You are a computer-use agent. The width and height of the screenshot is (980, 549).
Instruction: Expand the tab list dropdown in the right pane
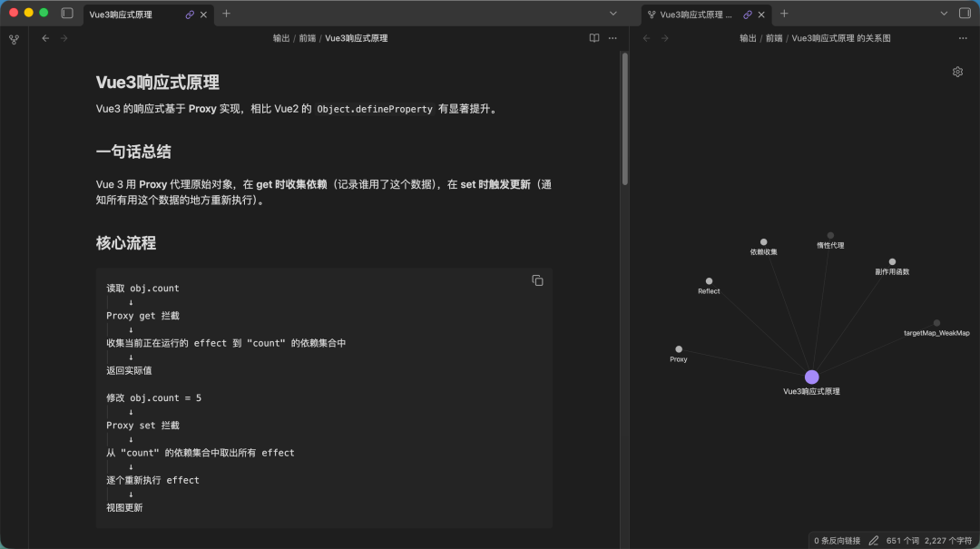click(944, 14)
